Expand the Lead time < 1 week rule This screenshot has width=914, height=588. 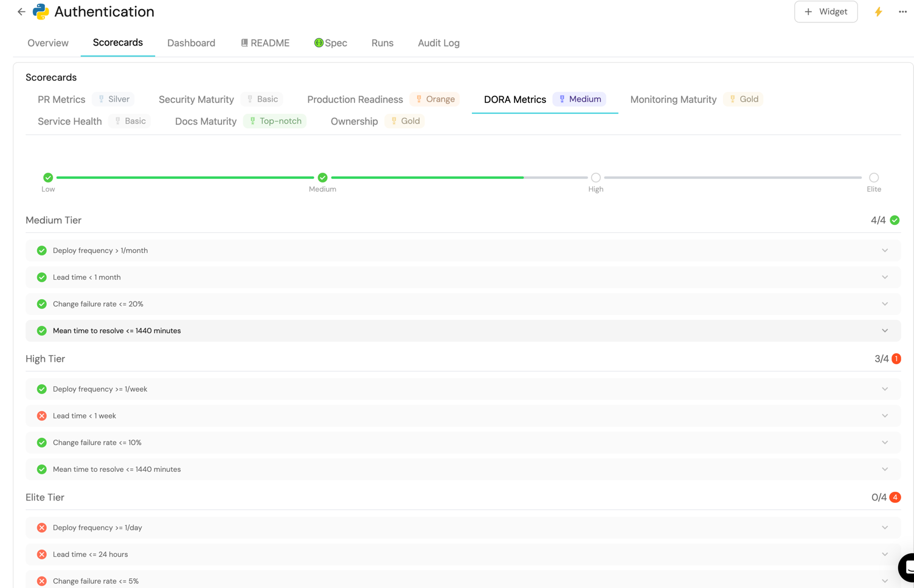(x=885, y=416)
